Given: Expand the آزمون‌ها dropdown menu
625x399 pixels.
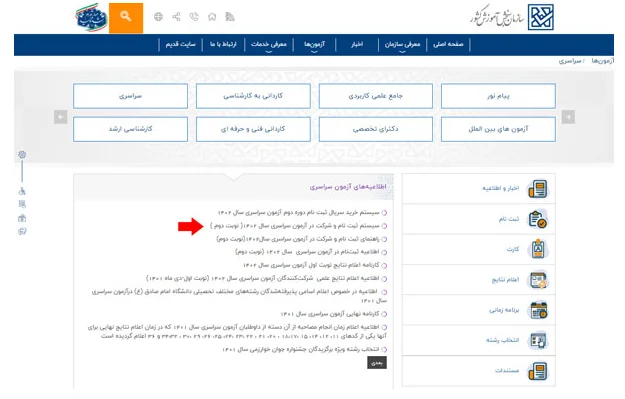Looking at the screenshot, I should coord(314,45).
